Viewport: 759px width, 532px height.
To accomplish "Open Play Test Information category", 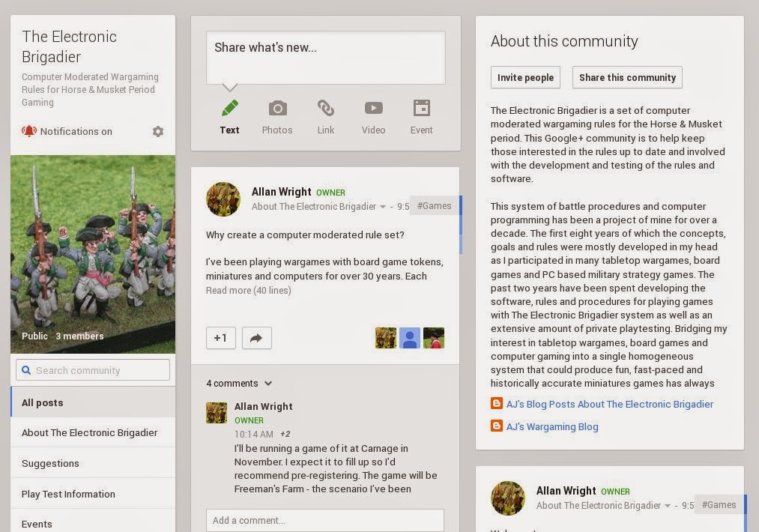I will click(93, 494).
